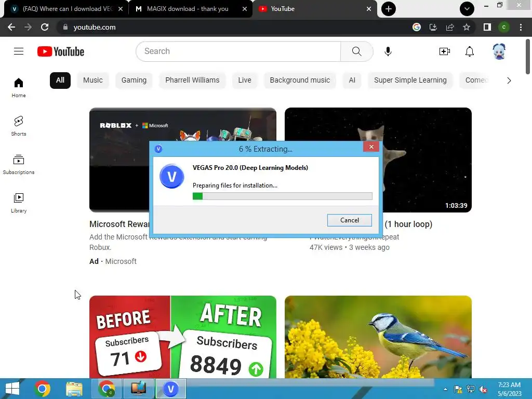532x399 pixels.
Task: Open Windows Start button
Action: click(x=12, y=389)
